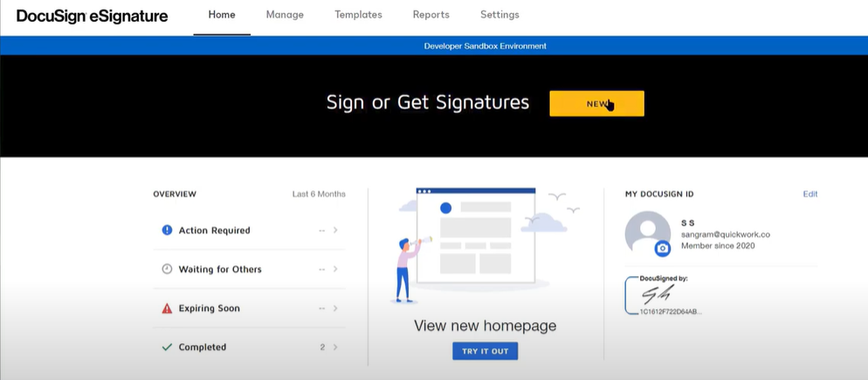The width and height of the screenshot is (868, 380).
Task: Click the Member since 2020 text
Action: click(x=718, y=245)
